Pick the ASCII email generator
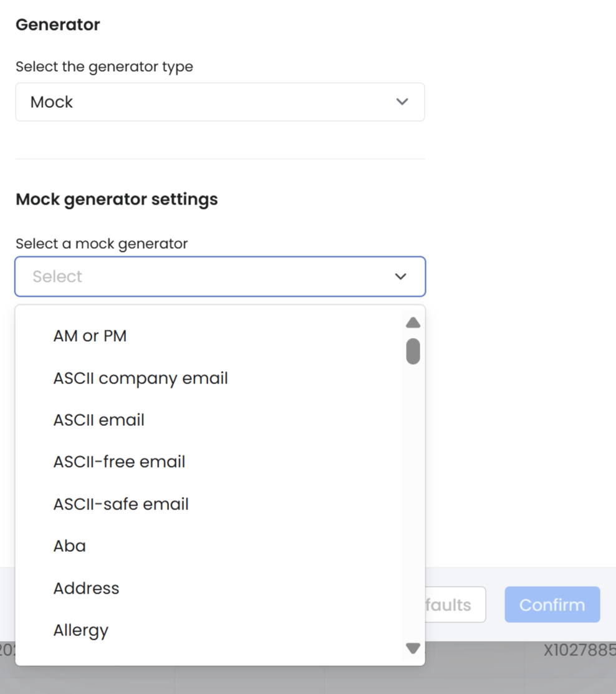Image resolution: width=616 pixels, height=694 pixels. point(99,420)
